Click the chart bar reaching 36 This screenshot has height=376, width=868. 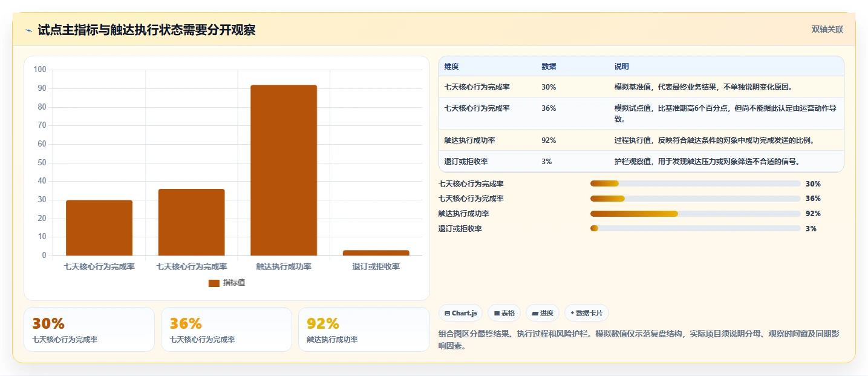point(191,222)
